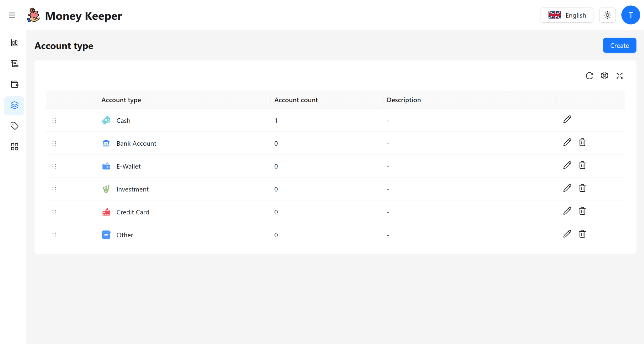Image resolution: width=644 pixels, height=344 pixels.
Task: Click the Create button
Action: 619,46
